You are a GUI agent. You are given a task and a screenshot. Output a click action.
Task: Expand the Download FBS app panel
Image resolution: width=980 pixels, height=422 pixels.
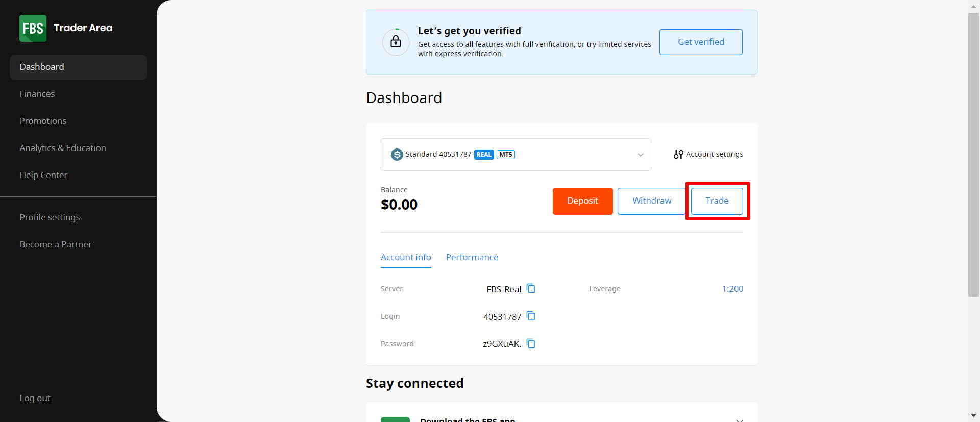[739, 419]
